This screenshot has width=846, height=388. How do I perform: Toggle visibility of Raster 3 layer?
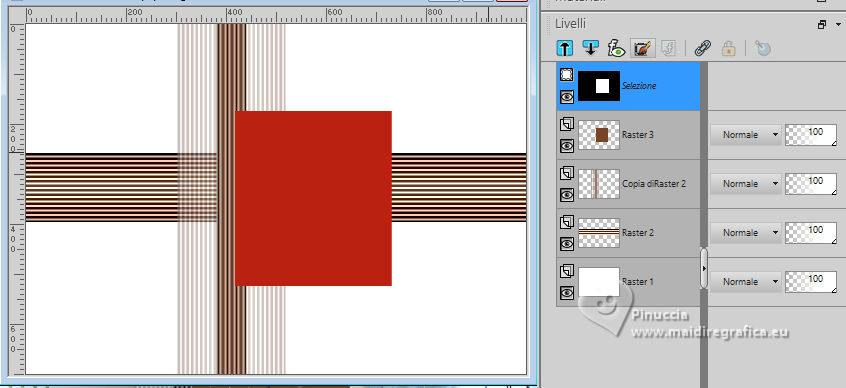[x=567, y=146]
